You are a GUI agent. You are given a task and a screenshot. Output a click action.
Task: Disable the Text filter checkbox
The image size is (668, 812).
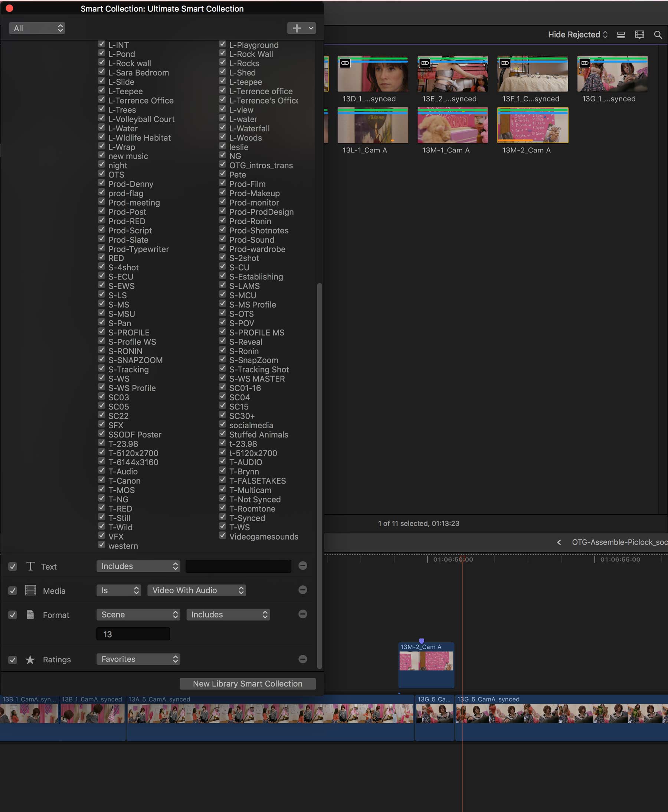click(x=13, y=566)
